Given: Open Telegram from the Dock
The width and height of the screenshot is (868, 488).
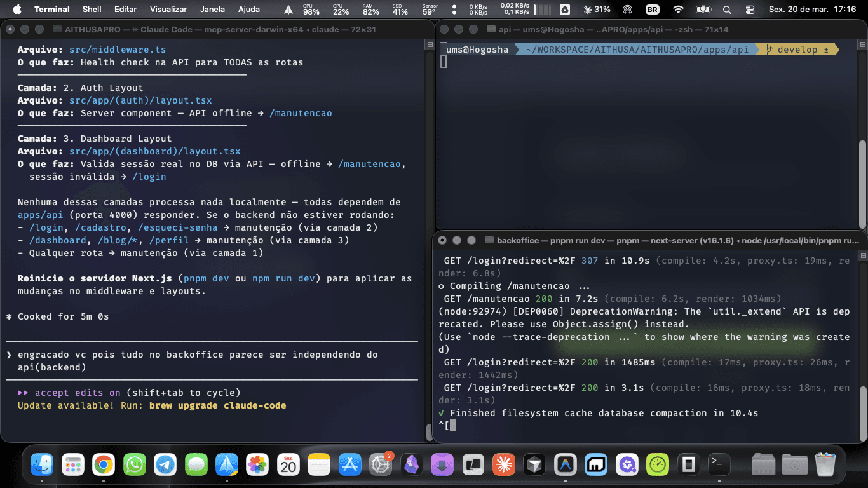Looking at the screenshot, I should point(165,464).
